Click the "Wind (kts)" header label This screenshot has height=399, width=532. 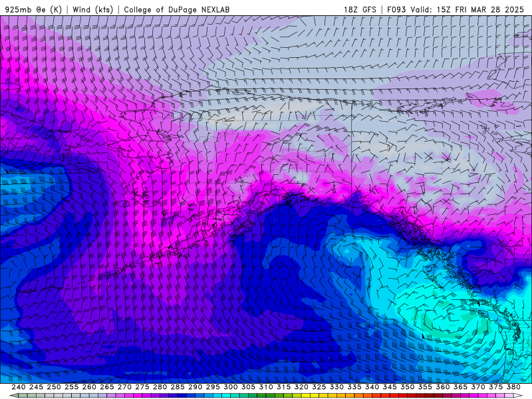tap(93, 9)
